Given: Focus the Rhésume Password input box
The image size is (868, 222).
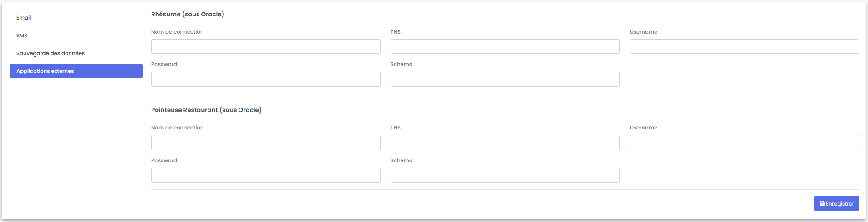Looking at the screenshot, I should coord(265,79).
